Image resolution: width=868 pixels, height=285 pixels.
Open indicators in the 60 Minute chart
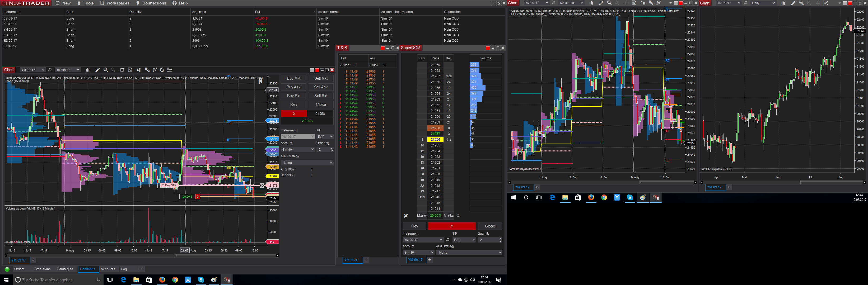point(651,3)
